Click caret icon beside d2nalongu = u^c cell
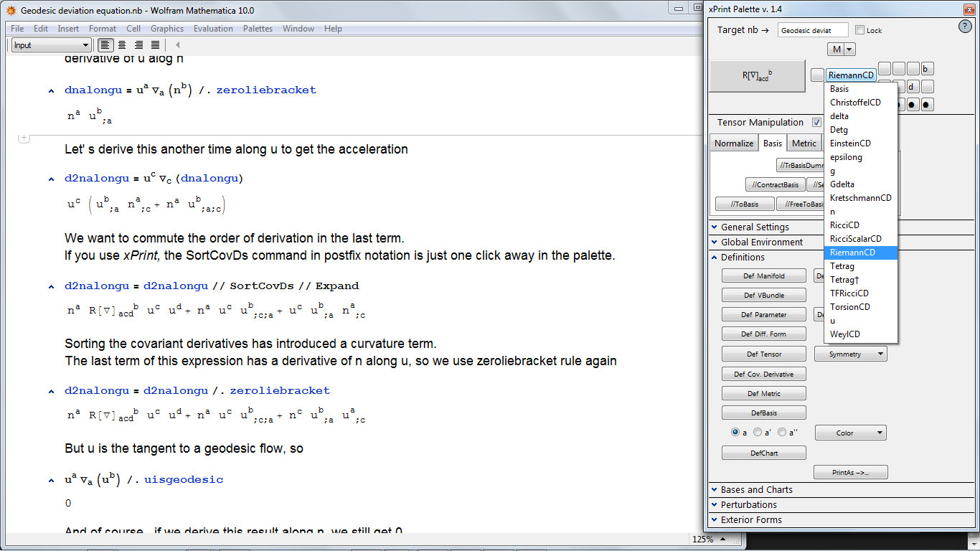Screen dimensions: 980x551 pyautogui.click(x=51, y=179)
